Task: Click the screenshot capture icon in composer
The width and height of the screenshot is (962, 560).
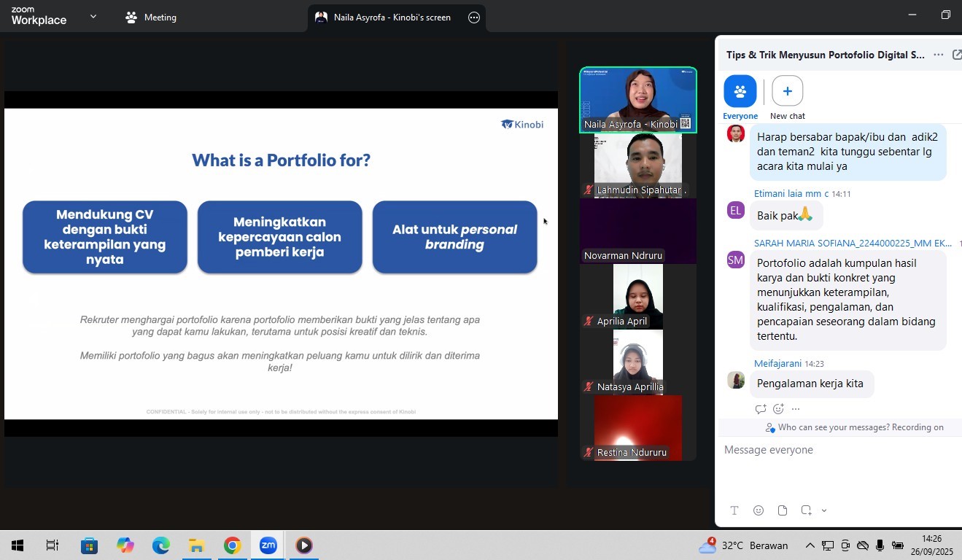Action: 806,510
